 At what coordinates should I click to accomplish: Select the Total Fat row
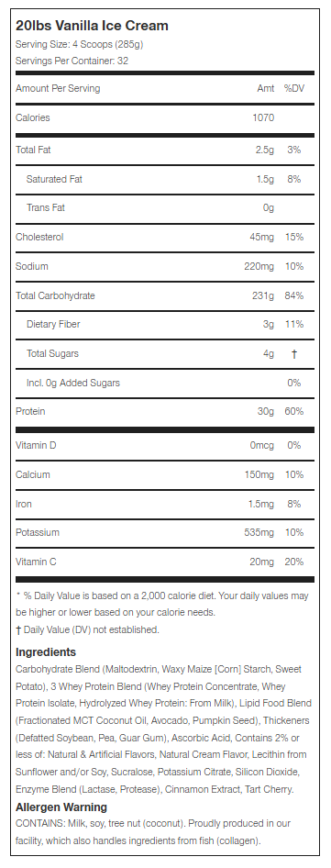click(x=165, y=150)
